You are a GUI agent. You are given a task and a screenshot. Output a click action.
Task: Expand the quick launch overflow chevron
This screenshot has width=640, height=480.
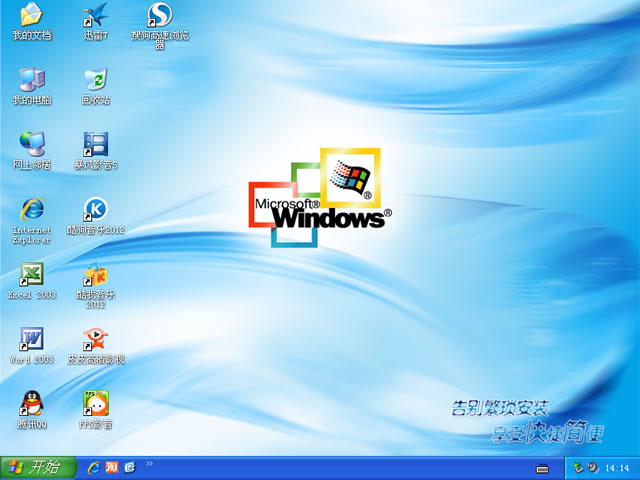click(x=150, y=464)
